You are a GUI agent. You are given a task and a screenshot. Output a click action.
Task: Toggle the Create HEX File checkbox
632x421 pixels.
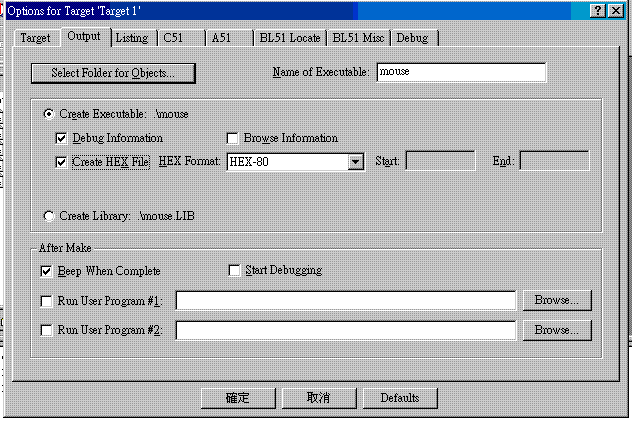pos(63,161)
